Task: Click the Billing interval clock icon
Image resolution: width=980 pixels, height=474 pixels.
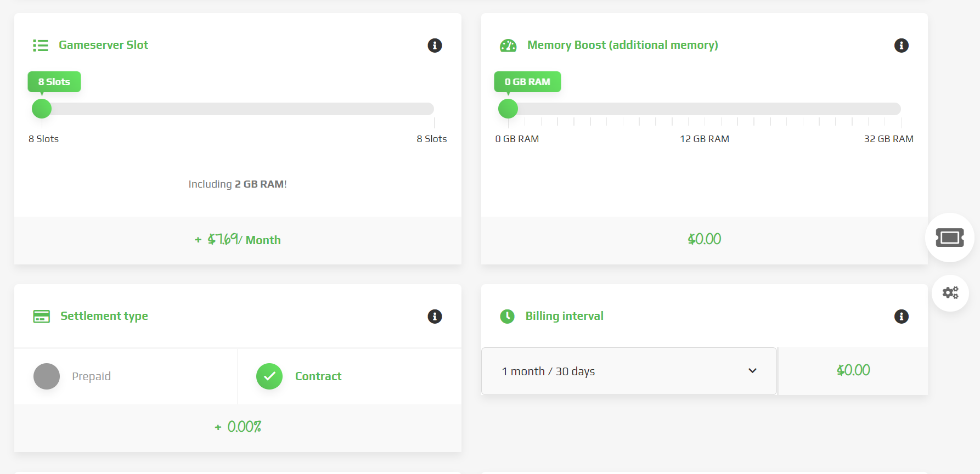Action: coord(508,317)
